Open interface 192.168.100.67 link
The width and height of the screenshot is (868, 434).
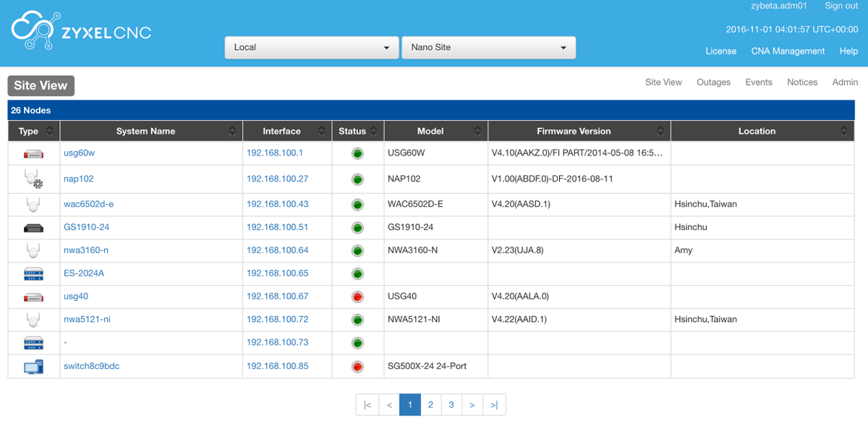point(278,297)
